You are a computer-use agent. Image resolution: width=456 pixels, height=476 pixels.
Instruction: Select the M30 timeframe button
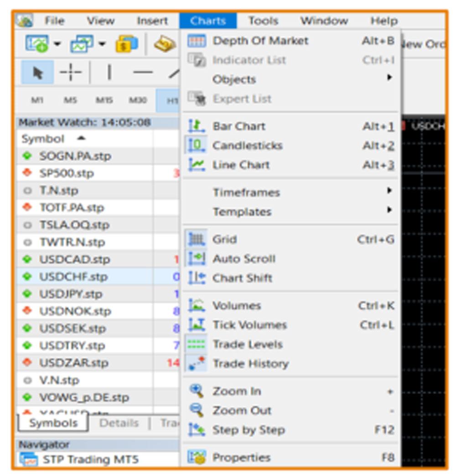click(x=138, y=100)
